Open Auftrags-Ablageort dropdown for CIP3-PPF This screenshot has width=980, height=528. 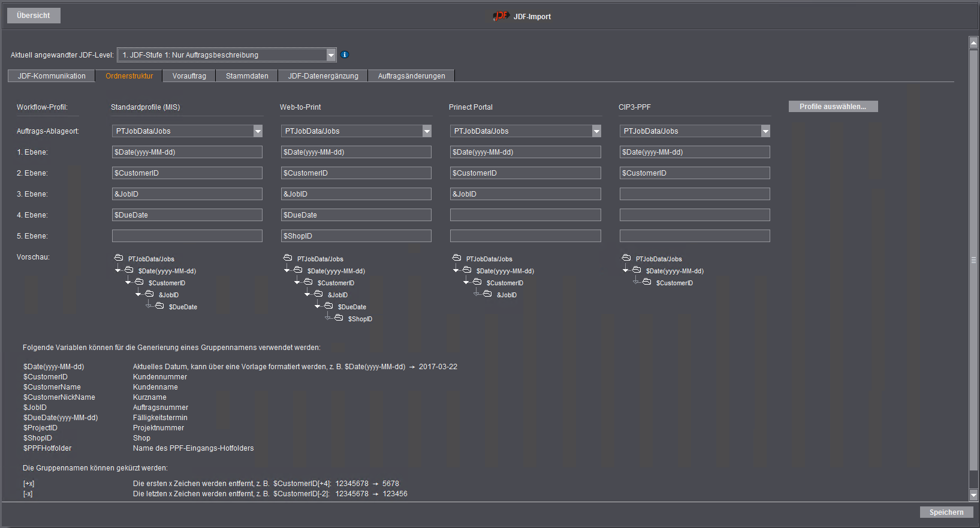(765, 131)
